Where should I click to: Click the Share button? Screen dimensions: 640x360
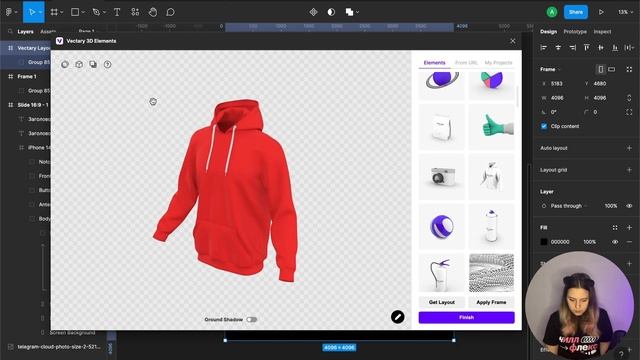(x=576, y=12)
